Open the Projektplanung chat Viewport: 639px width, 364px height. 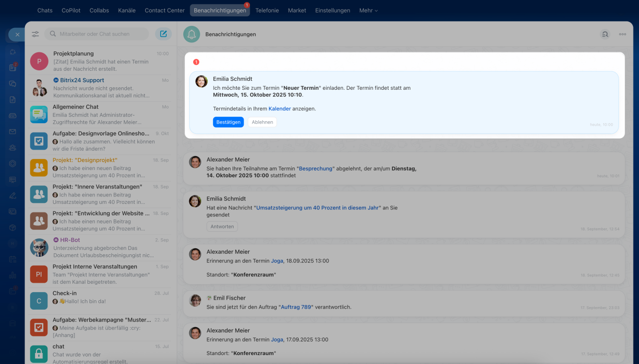[x=101, y=61]
